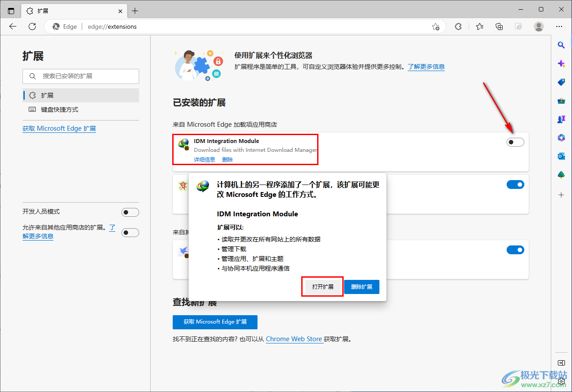The image size is (572, 392).
Task: Open Settings and more ellipsis menu
Action: pyautogui.click(x=559, y=26)
